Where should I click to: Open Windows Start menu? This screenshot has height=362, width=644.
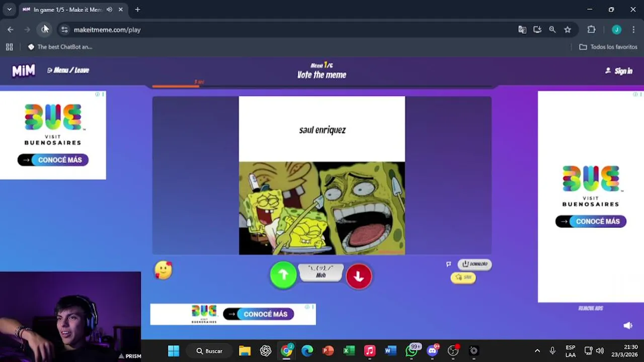(x=174, y=351)
